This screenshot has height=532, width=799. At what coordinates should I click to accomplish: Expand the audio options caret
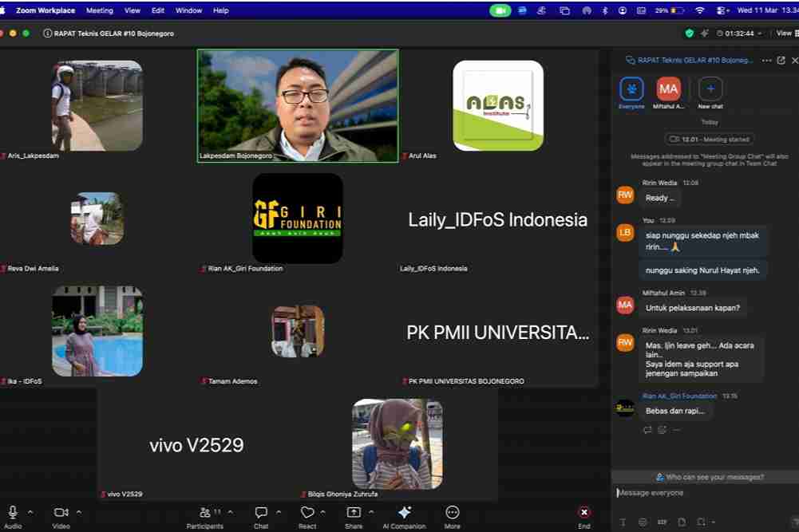30,512
